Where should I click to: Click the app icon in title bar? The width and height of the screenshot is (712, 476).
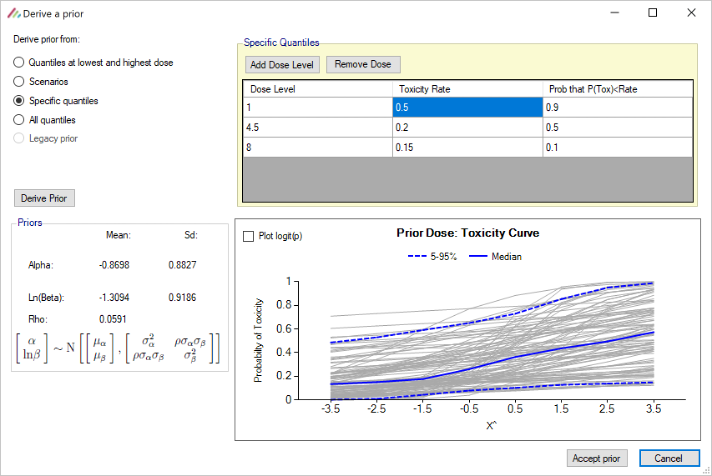click(13, 13)
